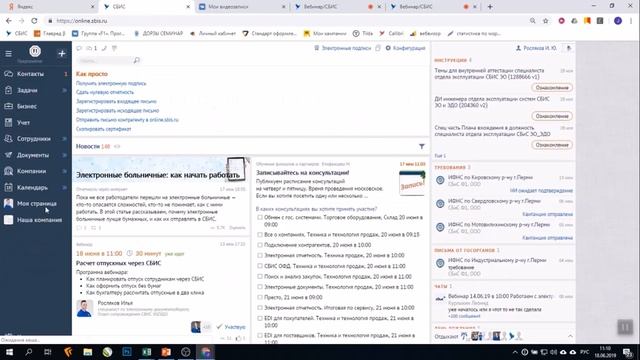Expand the Компании submenu arrow
Screen dimensions: 640x360
64,171
